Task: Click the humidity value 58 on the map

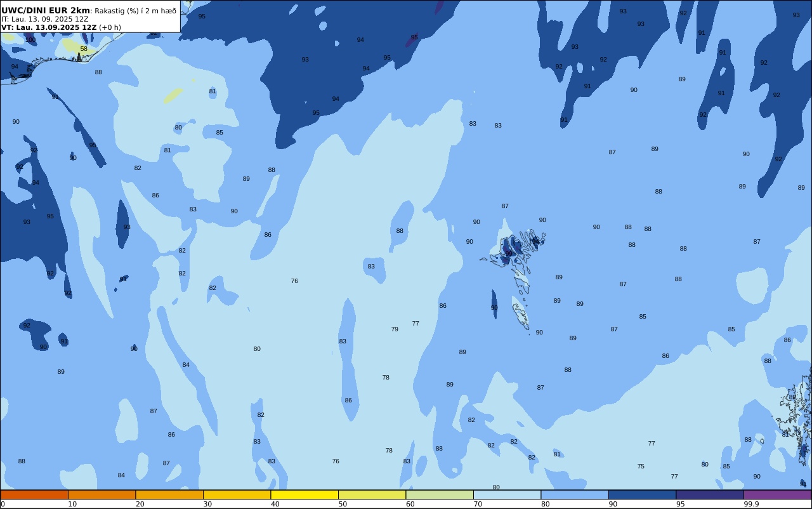Action: 84,49
